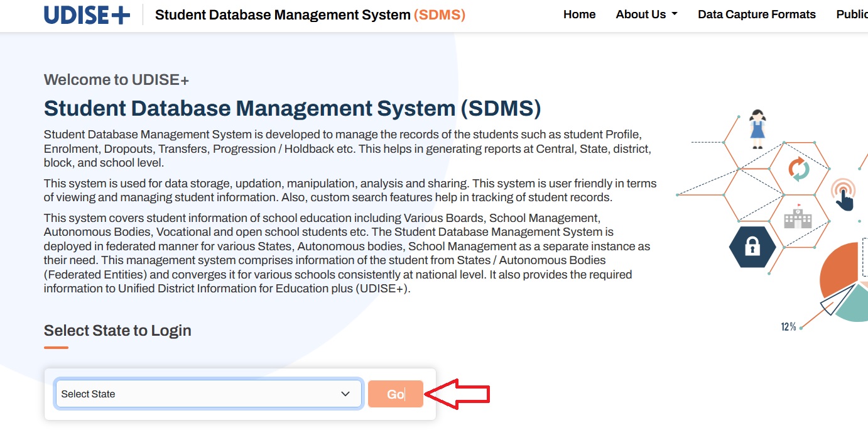
Task: Go to the Home page
Action: [x=579, y=14]
